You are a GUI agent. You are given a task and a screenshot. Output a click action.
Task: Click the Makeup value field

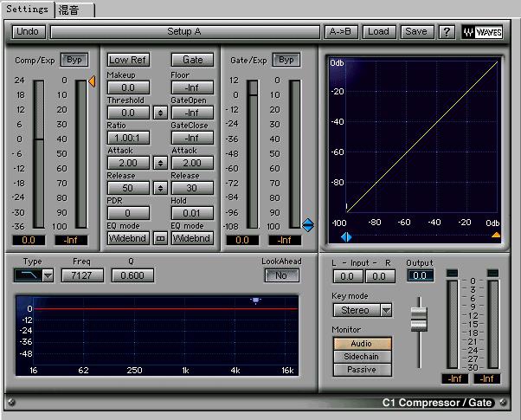(128, 87)
